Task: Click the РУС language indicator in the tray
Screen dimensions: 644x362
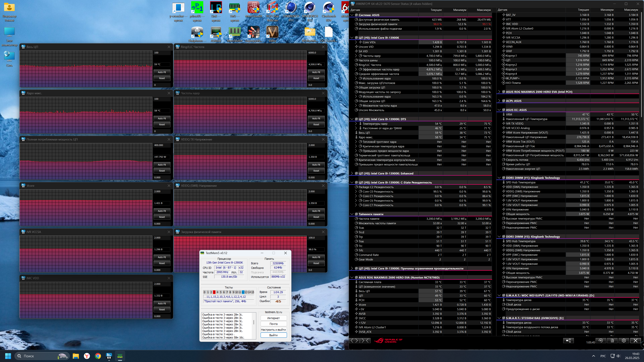Action: tap(603, 356)
